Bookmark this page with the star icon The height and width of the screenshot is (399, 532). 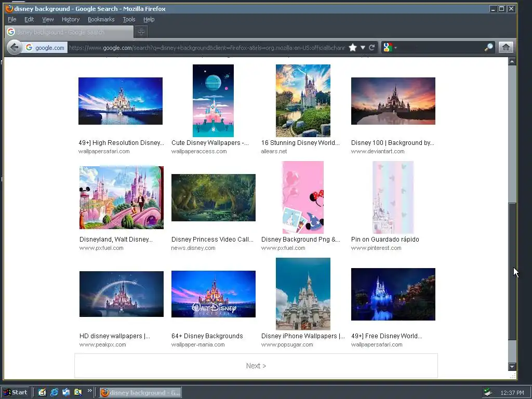pos(353,47)
